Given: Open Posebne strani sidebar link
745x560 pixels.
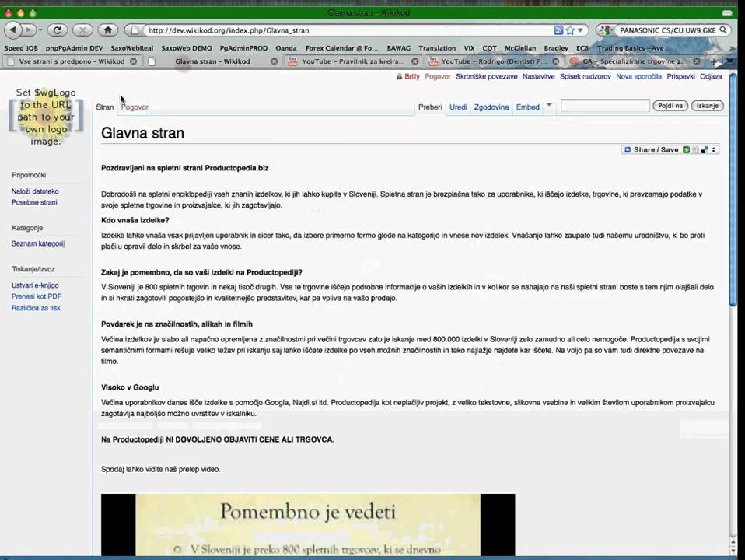Looking at the screenshot, I should 34,202.
